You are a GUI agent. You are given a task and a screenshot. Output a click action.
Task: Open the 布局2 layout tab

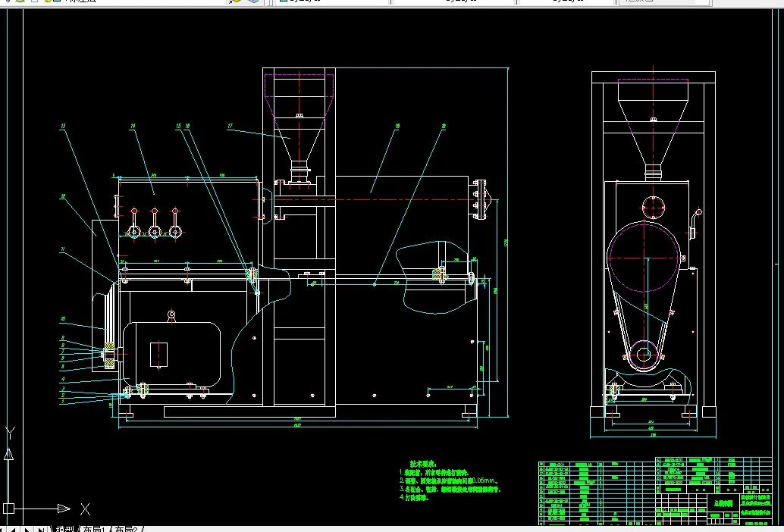pos(126,529)
